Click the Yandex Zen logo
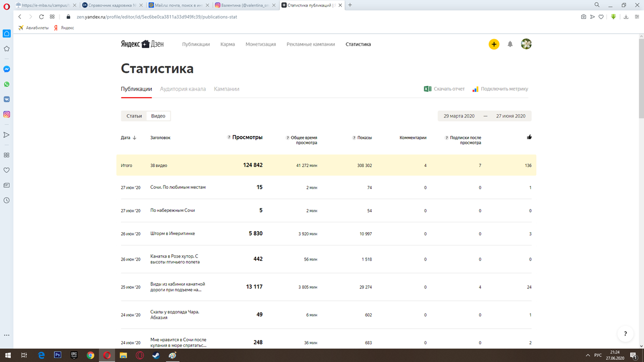Screen dimensions: 644x362 (142, 44)
